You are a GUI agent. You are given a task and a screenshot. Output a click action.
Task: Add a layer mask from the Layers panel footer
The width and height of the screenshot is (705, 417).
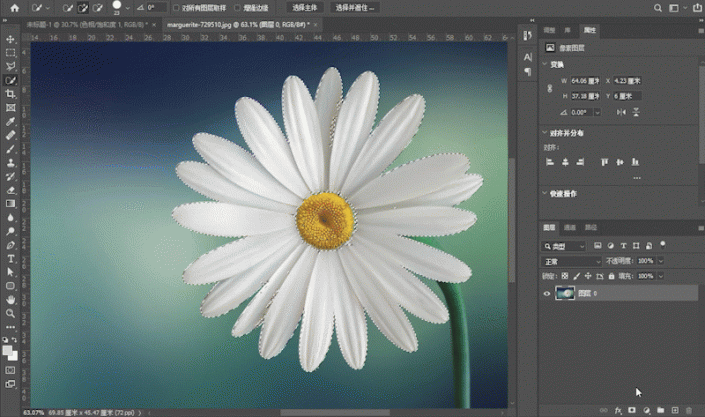click(x=632, y=410)
